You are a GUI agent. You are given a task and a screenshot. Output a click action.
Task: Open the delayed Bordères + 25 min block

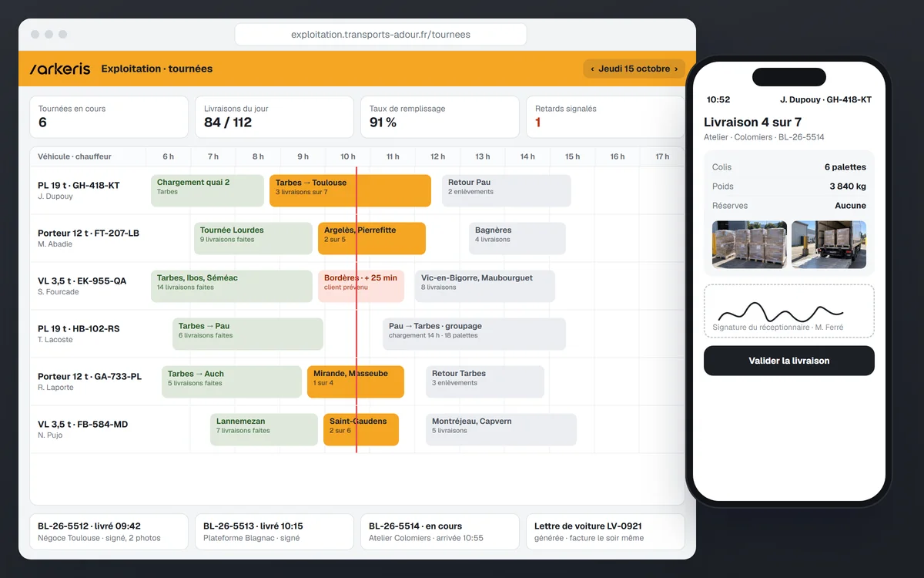[361, 286]
